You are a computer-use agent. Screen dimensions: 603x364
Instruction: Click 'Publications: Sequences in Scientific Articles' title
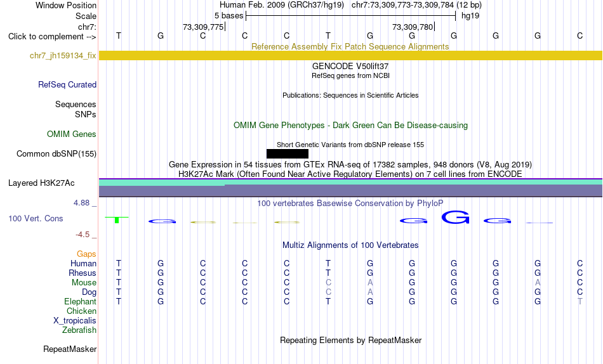350,95
